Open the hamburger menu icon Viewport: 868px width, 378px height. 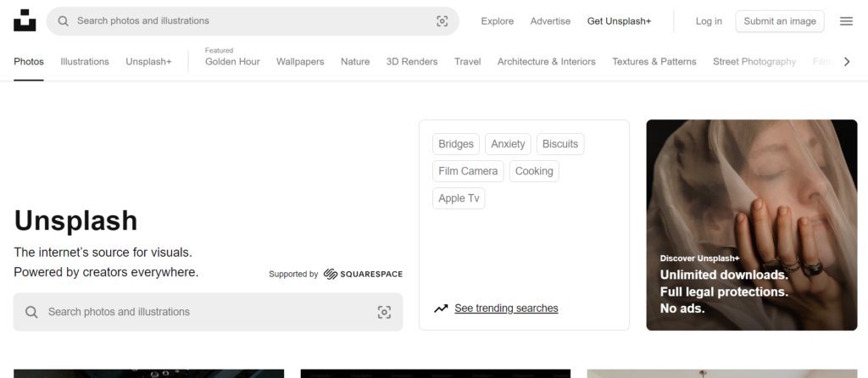[846, 21]
